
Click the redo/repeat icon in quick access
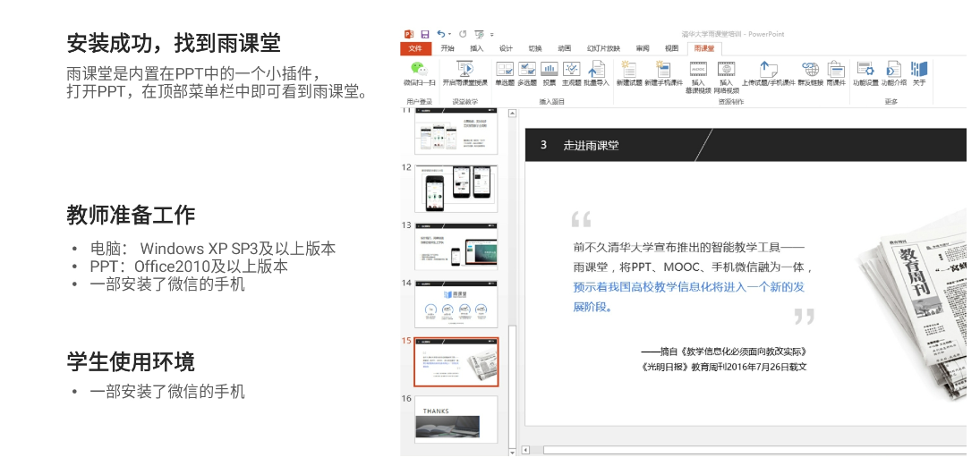[x=463, y=34]
